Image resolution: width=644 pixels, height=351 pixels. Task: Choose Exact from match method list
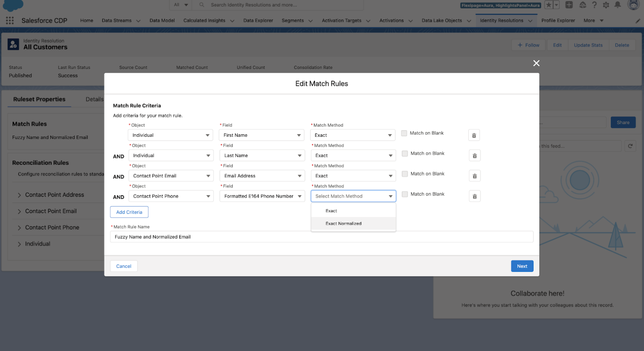coord(353,211)
